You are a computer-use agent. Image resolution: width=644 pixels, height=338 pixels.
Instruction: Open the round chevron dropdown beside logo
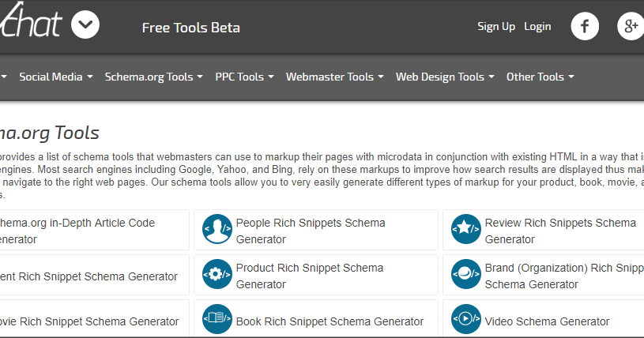click(85, 25)
